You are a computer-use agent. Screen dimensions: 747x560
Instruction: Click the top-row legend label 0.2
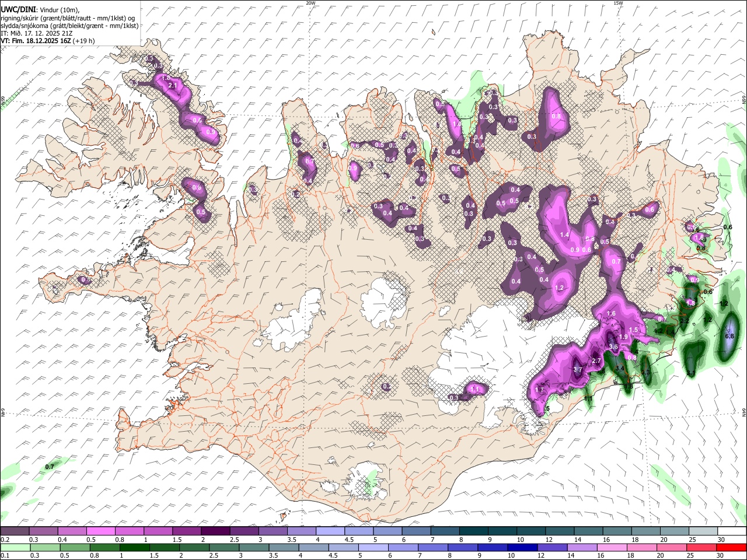(4, 540)
